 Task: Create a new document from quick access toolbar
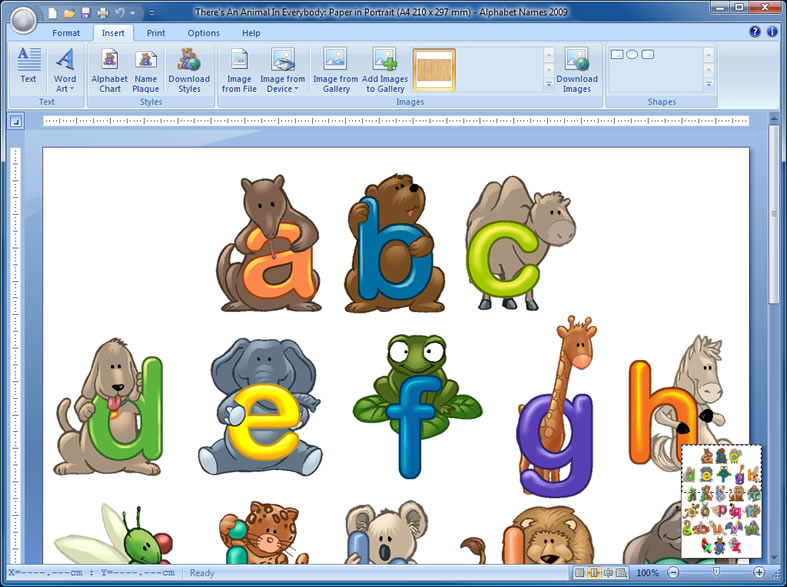coord(53,13)
